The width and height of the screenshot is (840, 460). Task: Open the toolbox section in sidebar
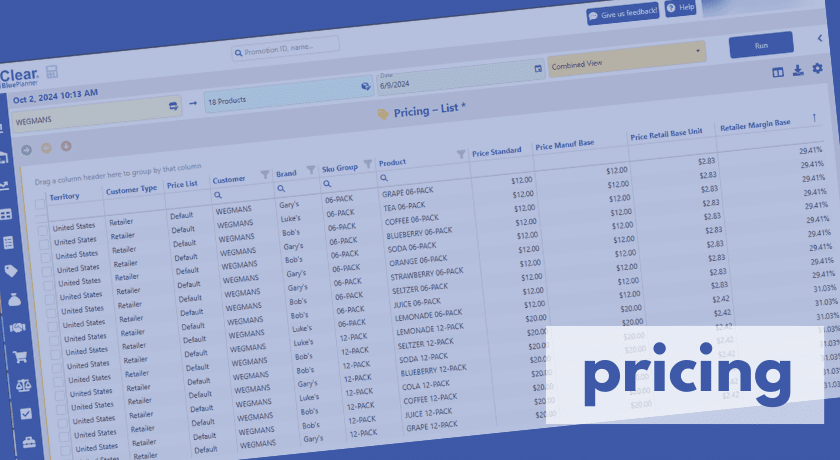(x=29, y=442)
